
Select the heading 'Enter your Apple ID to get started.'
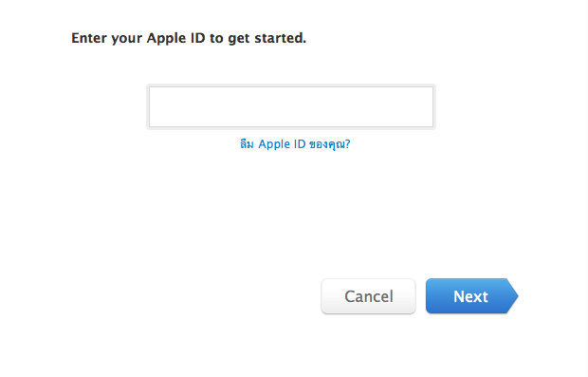click(189, 38)
